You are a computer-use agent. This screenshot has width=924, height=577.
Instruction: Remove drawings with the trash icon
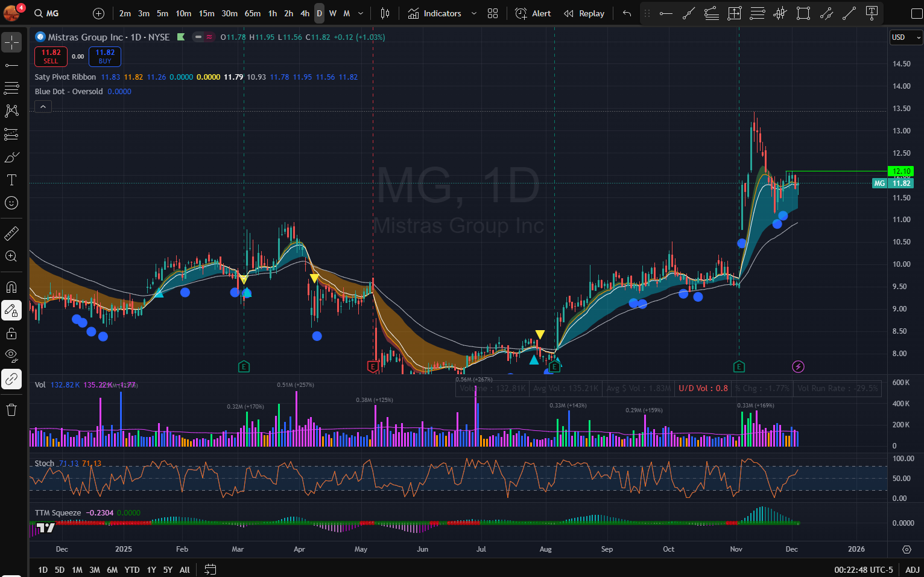coord(11,410)
